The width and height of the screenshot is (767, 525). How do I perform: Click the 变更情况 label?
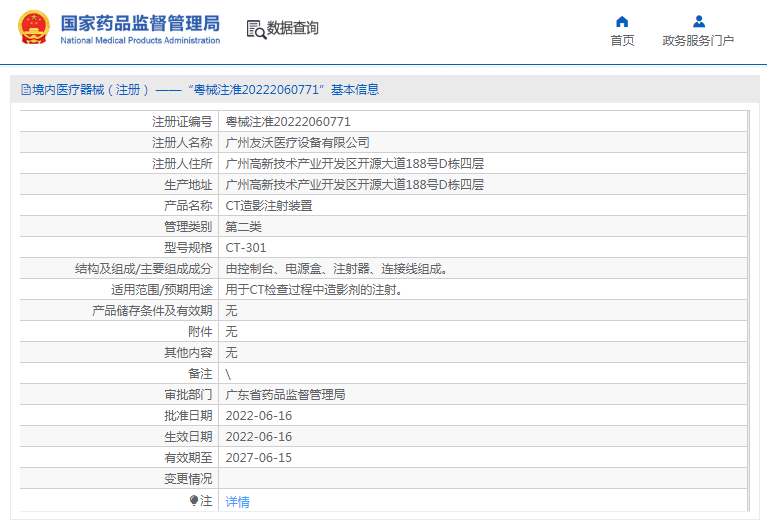click(x=188, y=479)
